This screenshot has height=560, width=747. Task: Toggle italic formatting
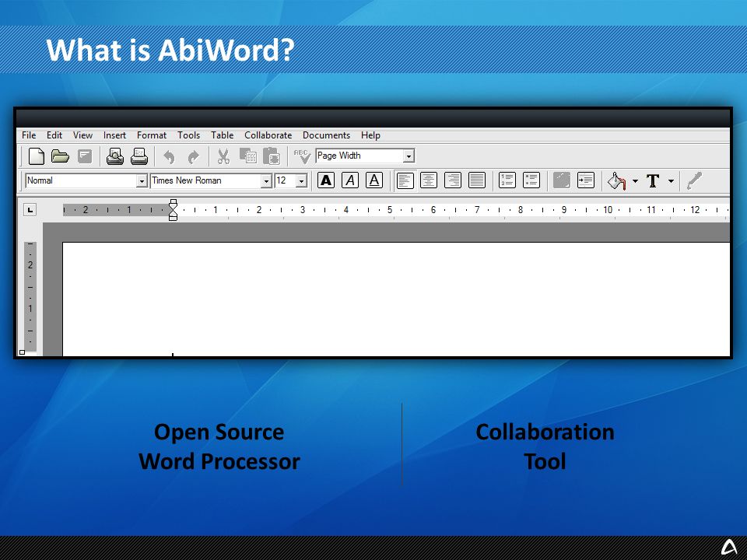click(x=350, y=180)
